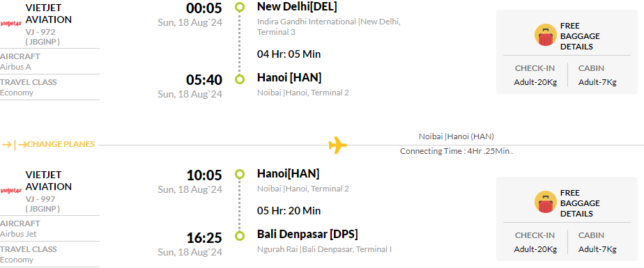Click the 04 Hr: 05 Min duration
This screenshot has width=644, height=268.
click(289, 54)
